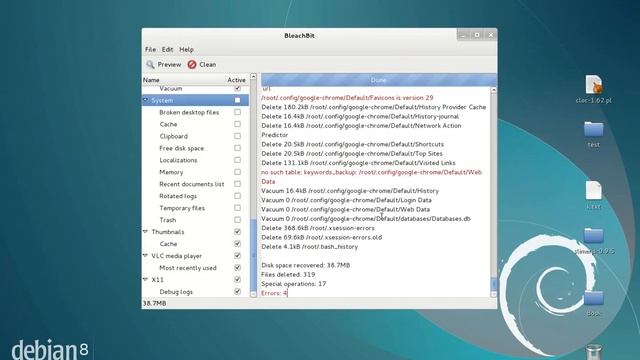Click the red Clean icon
The image size is (640, 360).
pos(192,64)
